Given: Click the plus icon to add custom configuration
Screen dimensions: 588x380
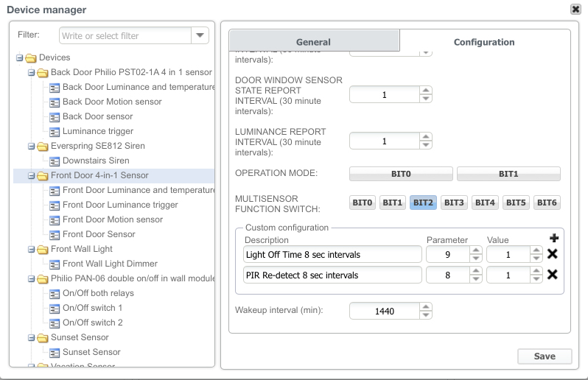Looking at the screenshot, I should (x=553, y=239).
